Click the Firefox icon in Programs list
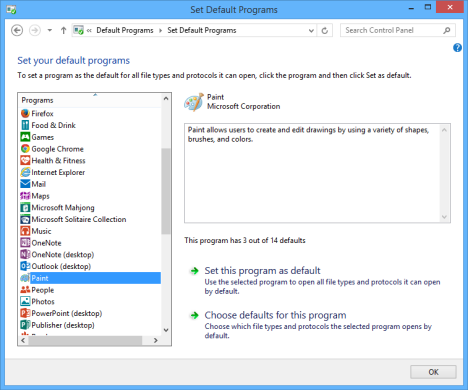Image resolution: width=468 pixels, height=390 pixels. pos(25,113)
